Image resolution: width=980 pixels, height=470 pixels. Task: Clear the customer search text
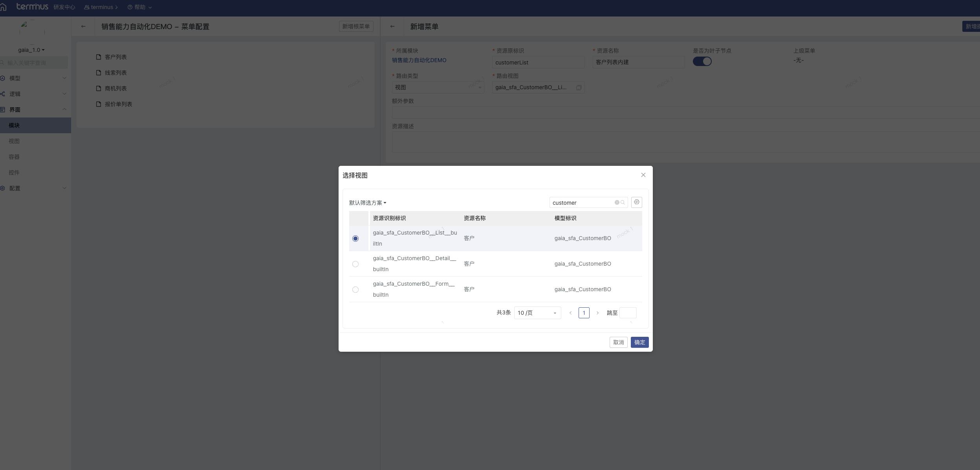click(617, 202)
